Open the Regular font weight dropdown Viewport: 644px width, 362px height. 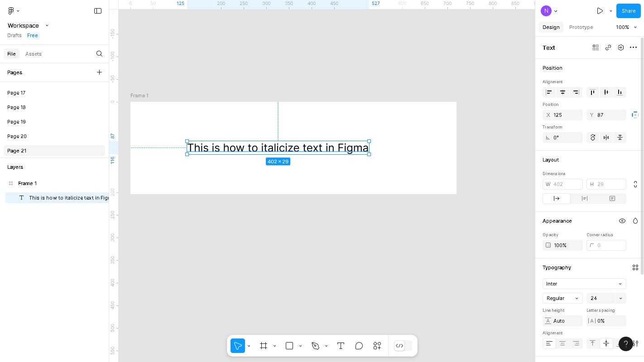[562, 298]
